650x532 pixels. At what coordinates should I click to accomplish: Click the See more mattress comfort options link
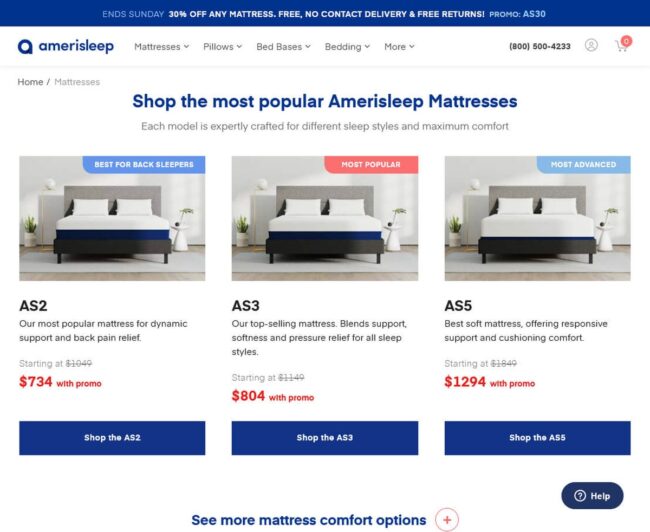308,520
